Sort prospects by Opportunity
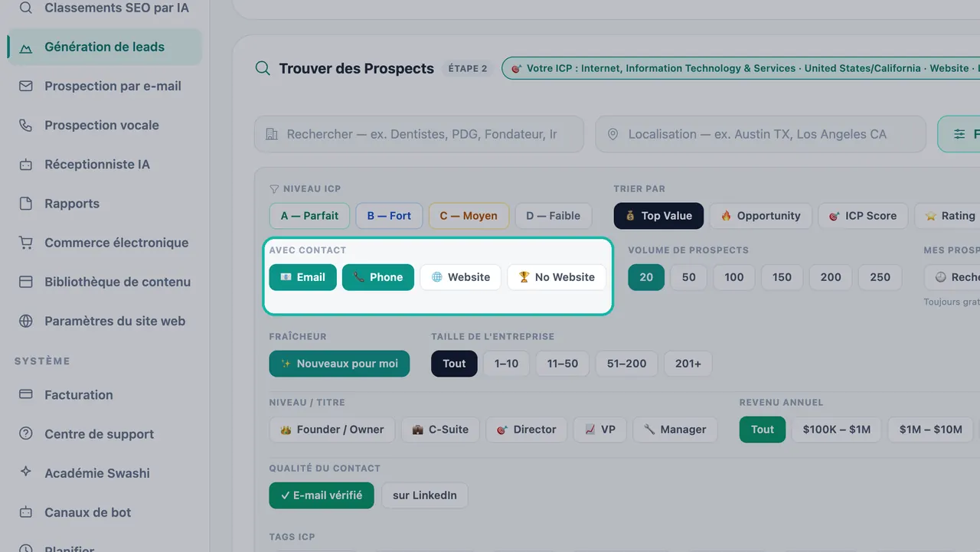The height and width of the screenshot is (552, 980). [760, 216]
